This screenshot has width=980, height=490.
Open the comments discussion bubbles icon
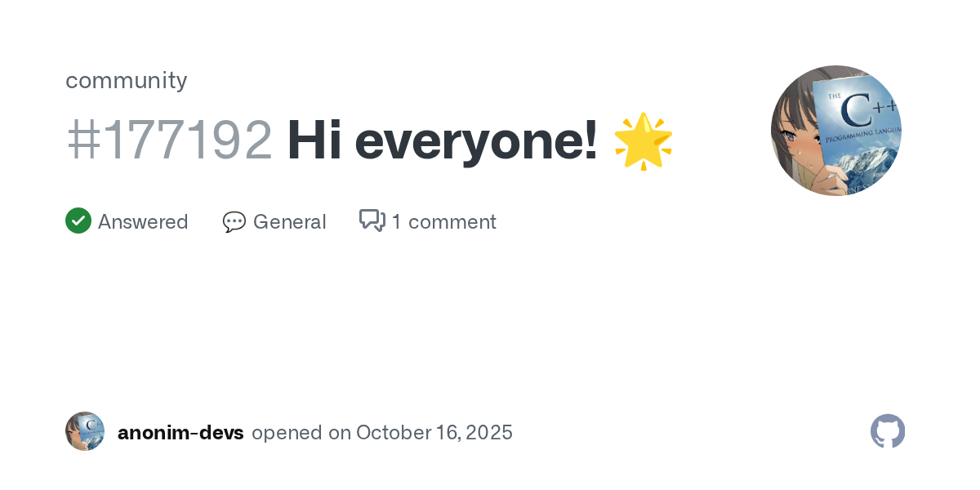pyautogui.click(x=372, y=220)
